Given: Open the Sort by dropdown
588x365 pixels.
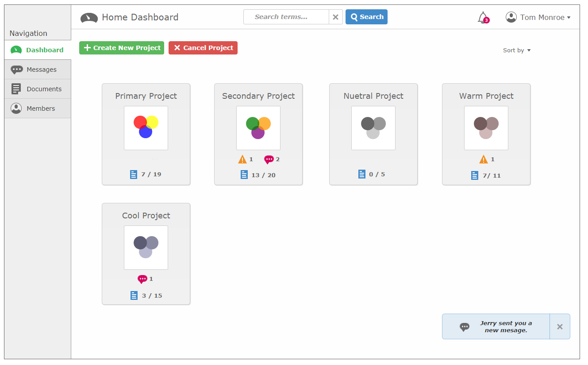Looking at the screenshot, I should tap(517, 50).
